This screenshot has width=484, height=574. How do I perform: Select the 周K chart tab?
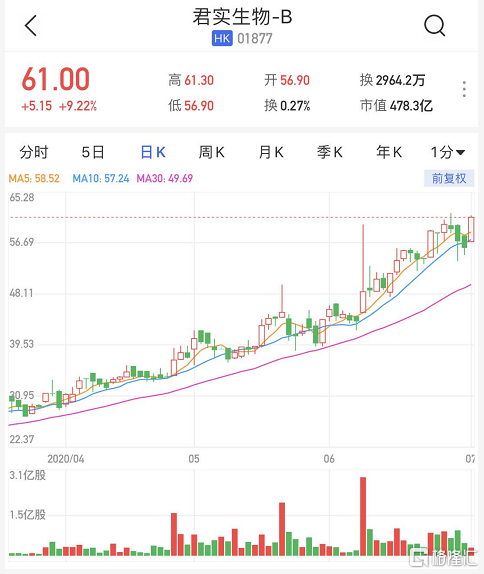tap(212, 152)
